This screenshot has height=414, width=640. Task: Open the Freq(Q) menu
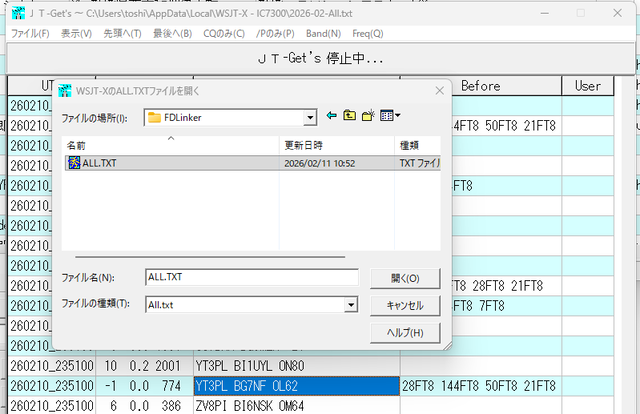tap(368, 33)
